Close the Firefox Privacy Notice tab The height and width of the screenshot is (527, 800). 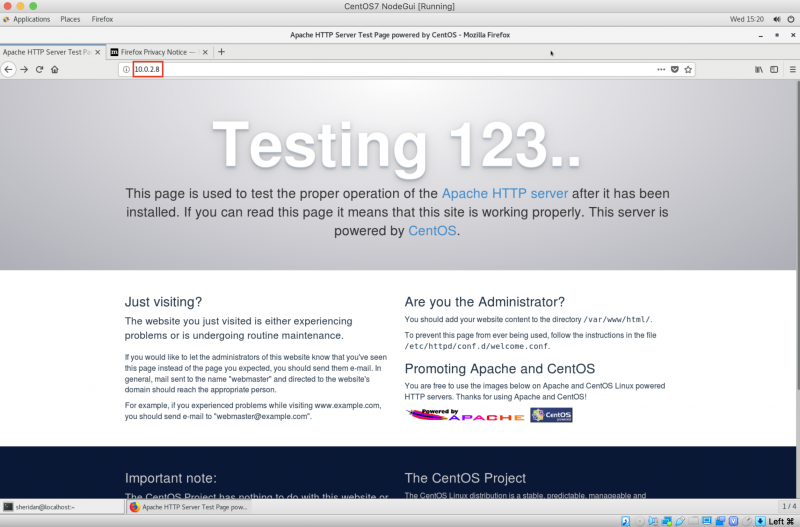(205, 52)
